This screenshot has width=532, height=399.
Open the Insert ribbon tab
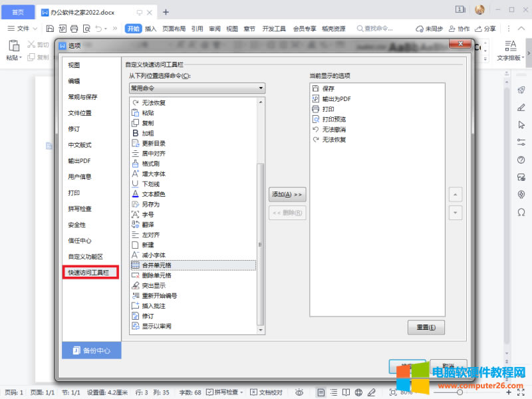pos(151,29)
